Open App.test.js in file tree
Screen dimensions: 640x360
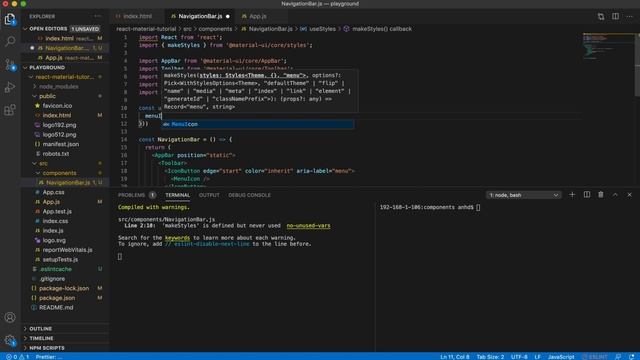pyautogui.click(x=57, y=211)
